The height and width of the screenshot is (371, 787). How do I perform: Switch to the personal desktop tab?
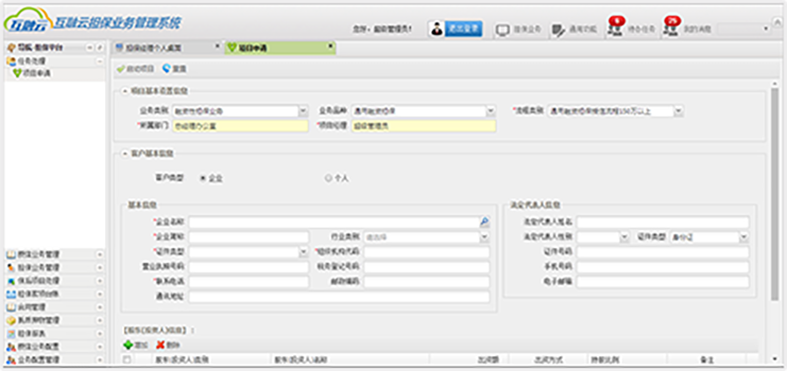168,48
